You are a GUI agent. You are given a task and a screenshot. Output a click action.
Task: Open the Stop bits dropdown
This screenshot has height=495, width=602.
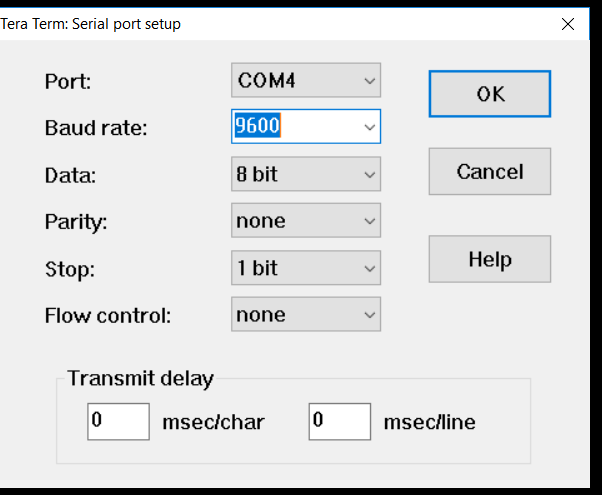[x=306, y=268]
